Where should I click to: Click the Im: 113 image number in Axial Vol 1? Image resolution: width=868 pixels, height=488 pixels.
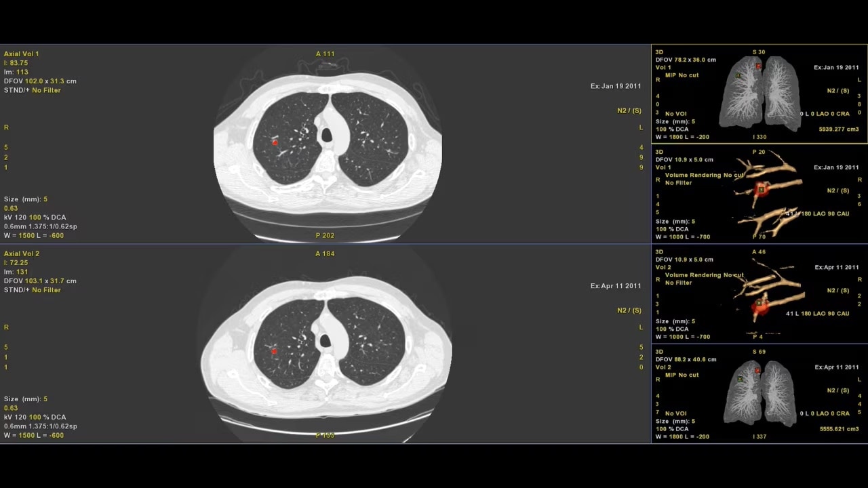(16, 72)
